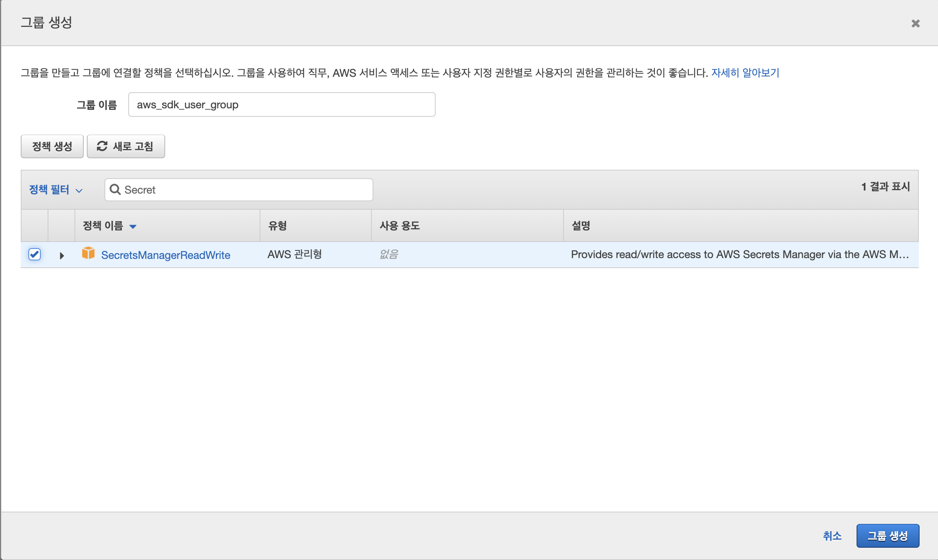Open the SecretsManagerReadWrite policy link
Image resolution: width=938 pixels, height=560 pixels.
coord(166,255)
